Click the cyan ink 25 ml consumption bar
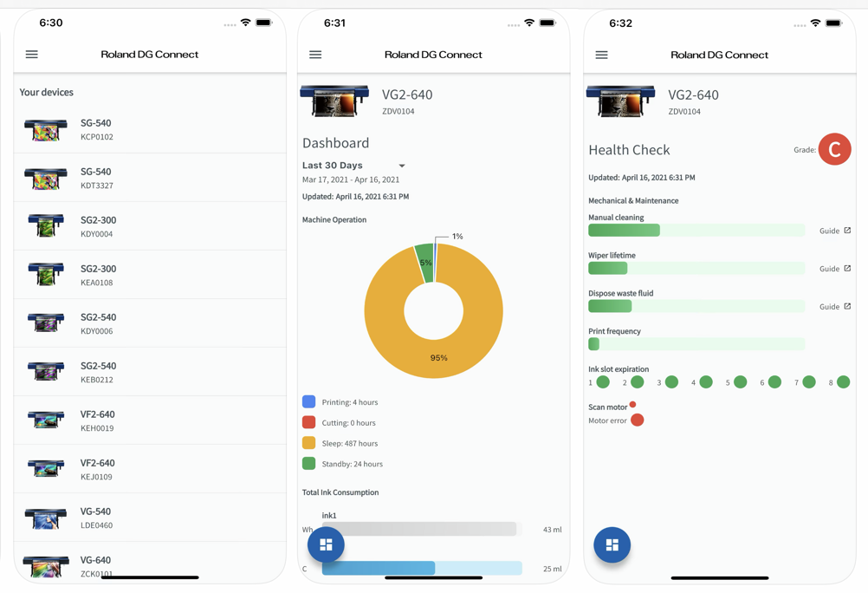Screen dimensions: 868x593 click(x=422, y=568)
